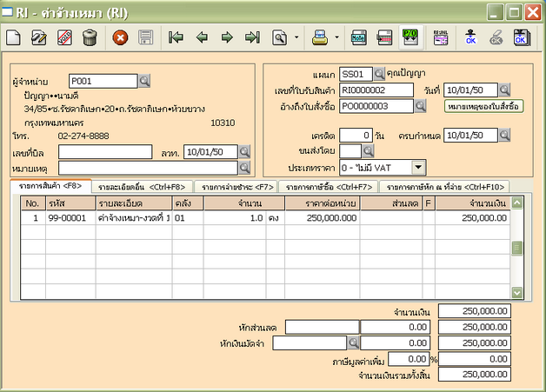Expand the arrow beside the printer icon
The image size is (546, 392).
click(336, 38)
